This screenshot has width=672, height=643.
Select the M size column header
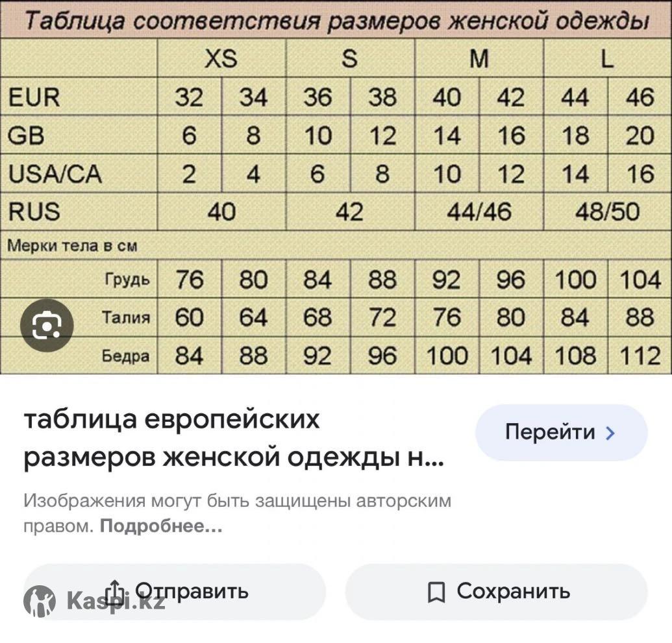coord(479,58)
